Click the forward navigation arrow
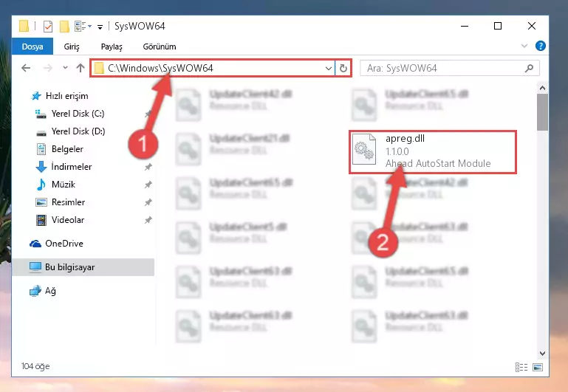568x392 pixels. point(48,68)
